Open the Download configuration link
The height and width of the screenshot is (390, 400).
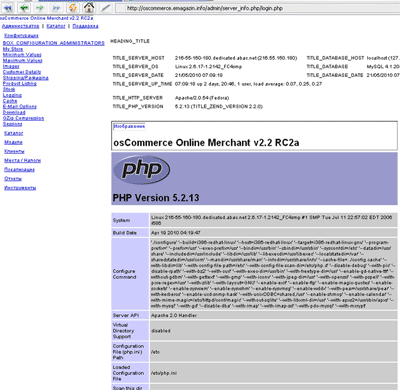click(14, 112)
